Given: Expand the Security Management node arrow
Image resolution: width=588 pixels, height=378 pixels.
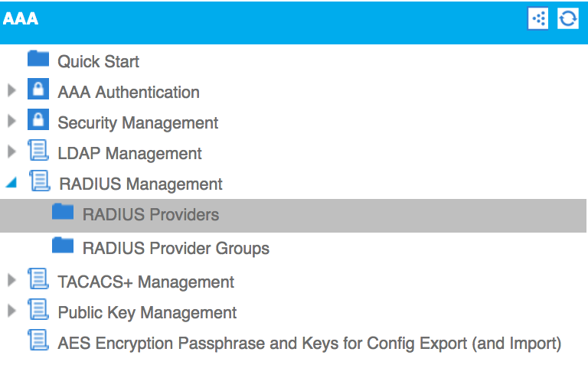Looking at the screenshot, I should click(x=11, y=121).
